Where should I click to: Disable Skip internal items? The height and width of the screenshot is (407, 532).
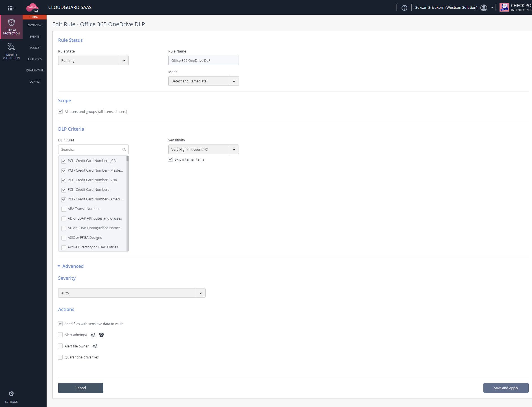[x=170, y=159]
